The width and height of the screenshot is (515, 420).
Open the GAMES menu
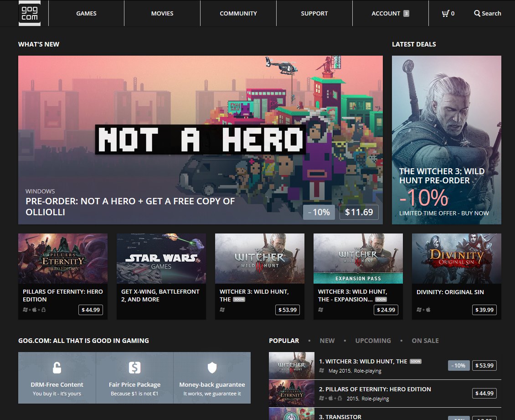click(x=87, y=14)
